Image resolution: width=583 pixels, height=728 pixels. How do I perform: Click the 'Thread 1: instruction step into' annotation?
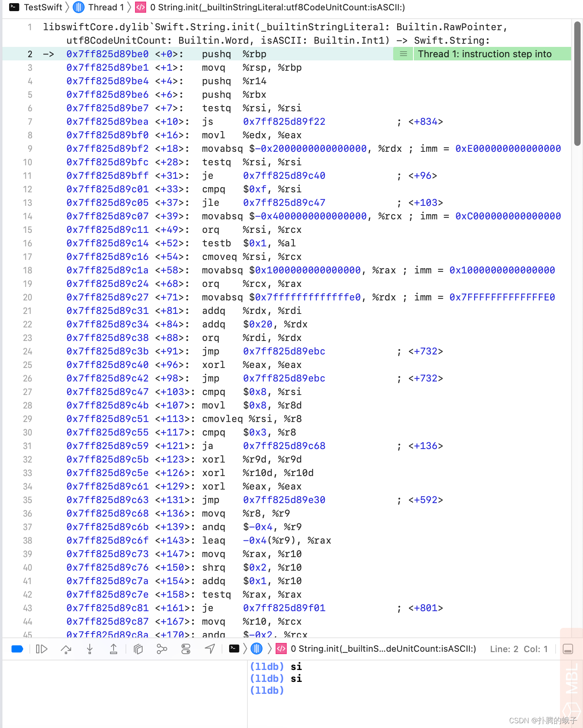tap(485, 54)
